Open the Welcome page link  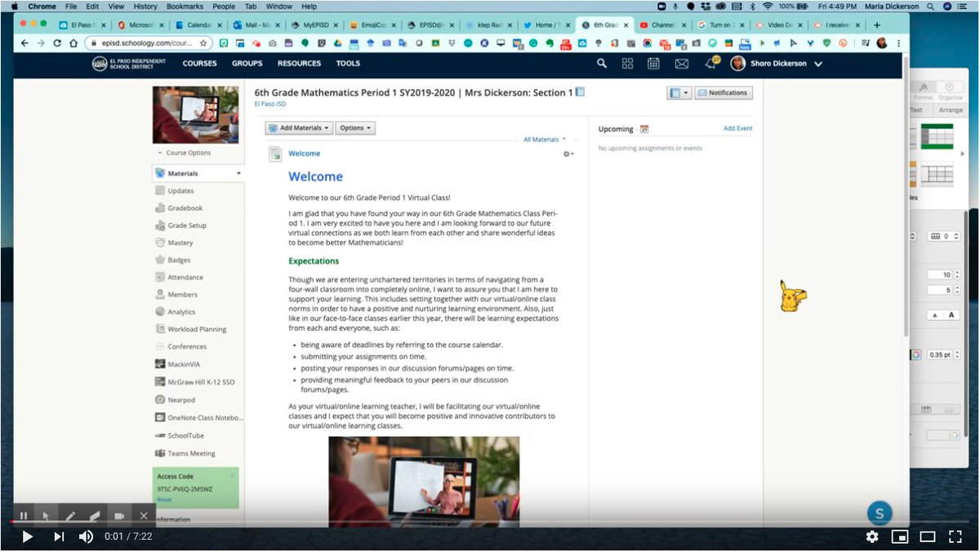pyautogui.click(x=304, y=154)
